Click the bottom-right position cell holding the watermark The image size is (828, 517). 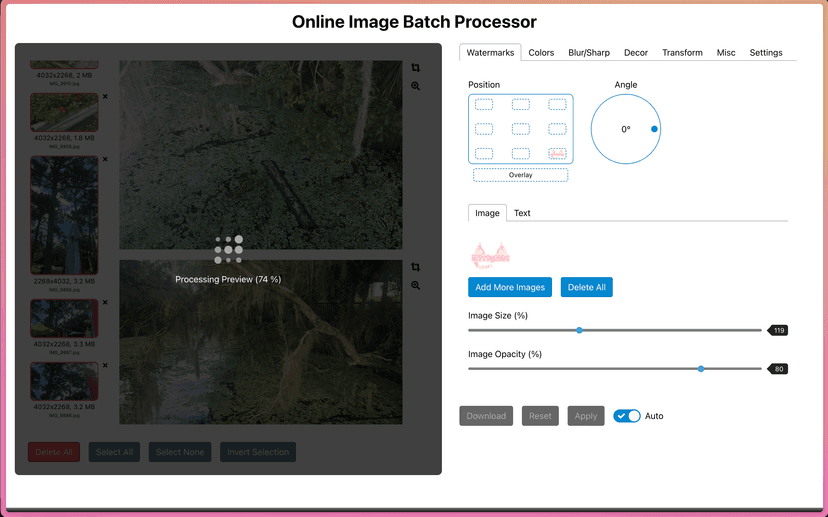pos(557,154)
